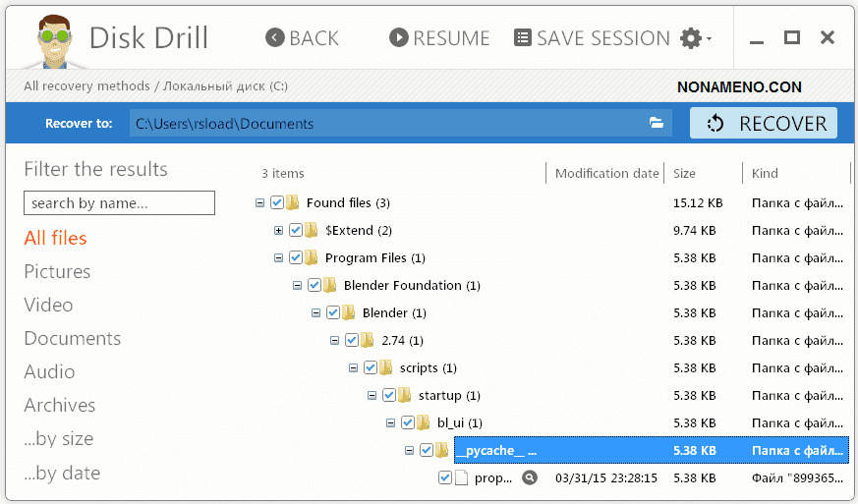Uncheck the __pycache__ folder checkbox
Screen dimensions: 858x504
coord(427,451)
